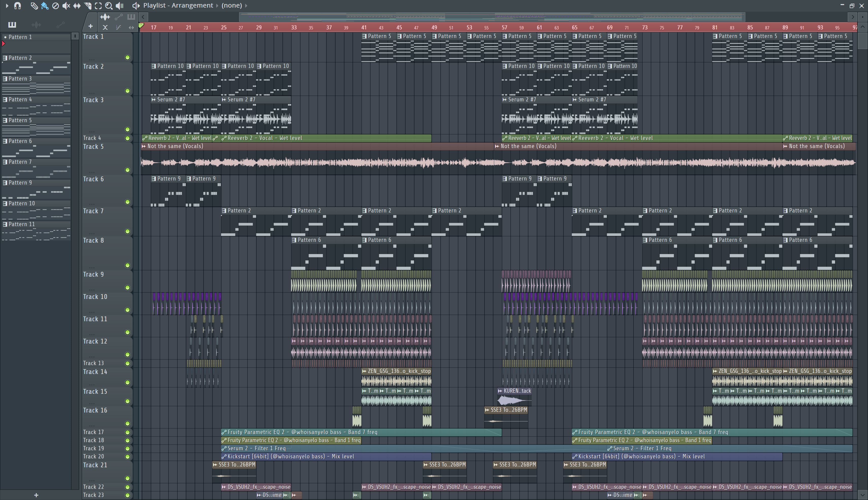The width and height of the screenshot is (868, 500).
Task: Mute Track 1 with green LED
Action: [x=128, y=57]
